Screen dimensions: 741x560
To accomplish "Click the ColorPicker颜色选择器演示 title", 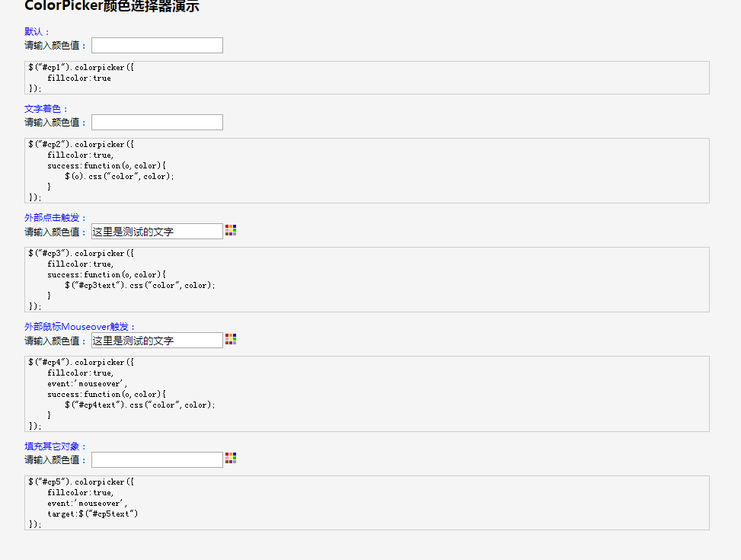I will click(112, 6).
